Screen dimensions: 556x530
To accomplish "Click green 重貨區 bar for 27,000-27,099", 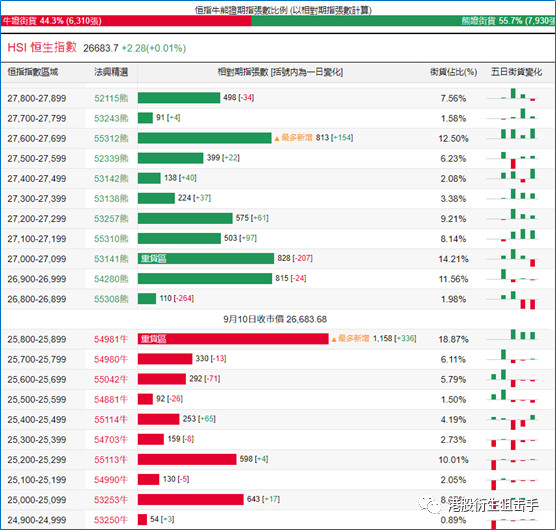I will pyautogui.click(x=206, y=258).
